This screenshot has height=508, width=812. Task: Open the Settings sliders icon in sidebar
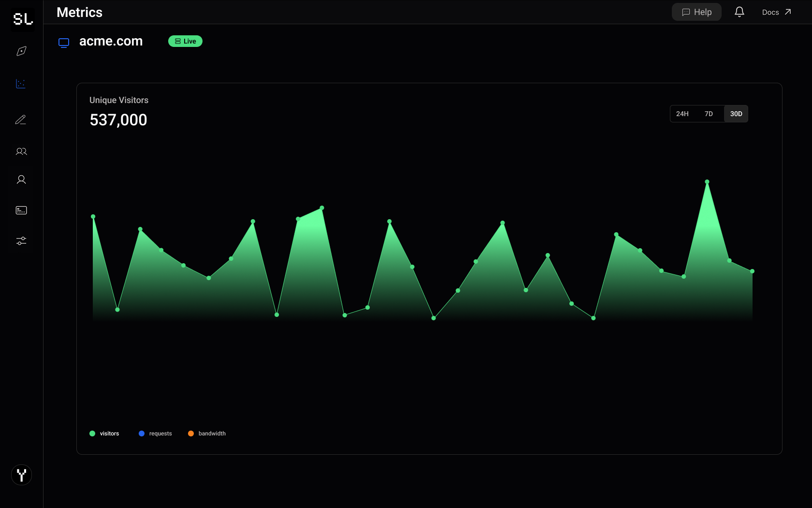coord(21,240)
